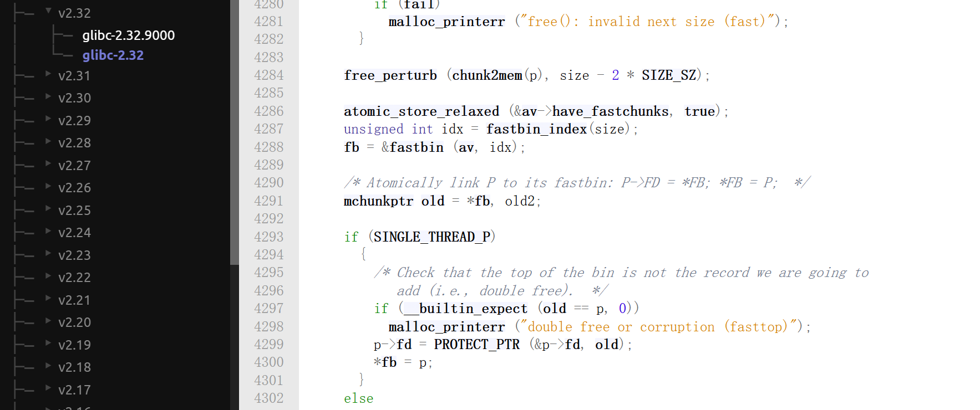
Task: Select the v2.19 tree label
Action: pyautogui.click(x=74, y=345)
